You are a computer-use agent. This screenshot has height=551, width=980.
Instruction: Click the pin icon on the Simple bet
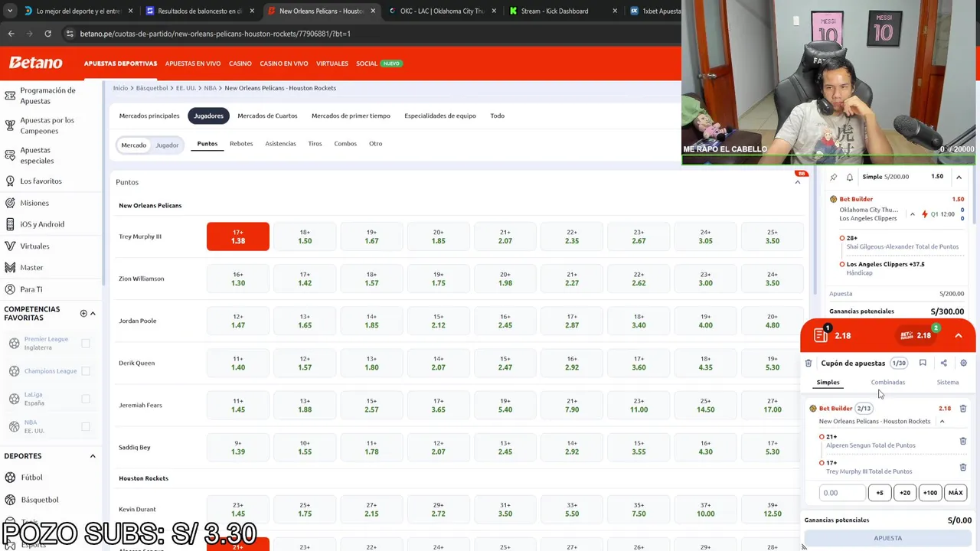tap(834, 177)
